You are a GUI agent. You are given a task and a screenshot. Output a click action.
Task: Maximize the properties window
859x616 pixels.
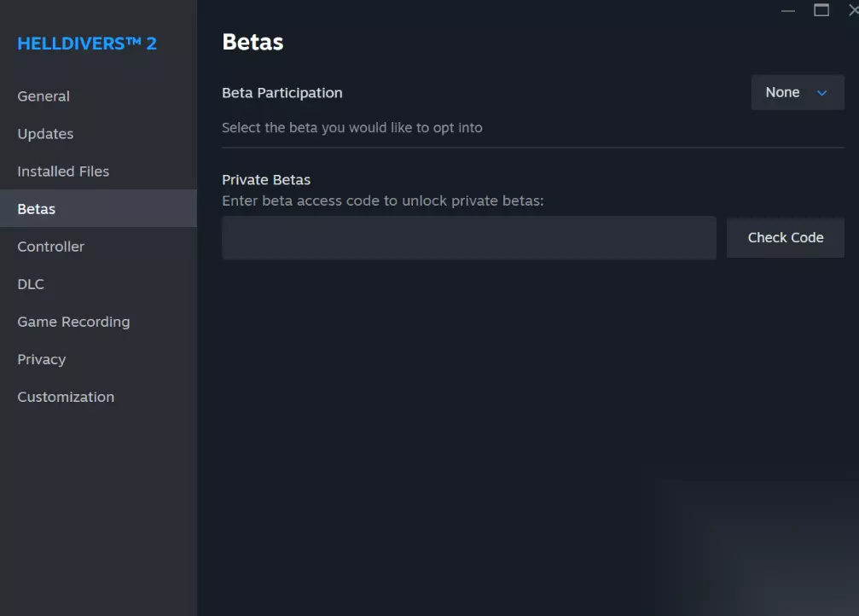click(x=821, y=10)
